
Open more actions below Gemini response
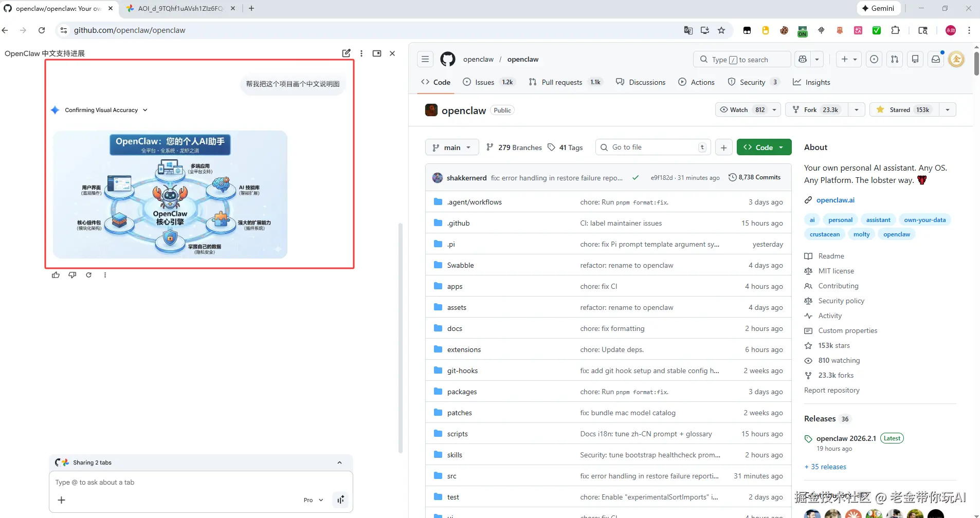105,275
